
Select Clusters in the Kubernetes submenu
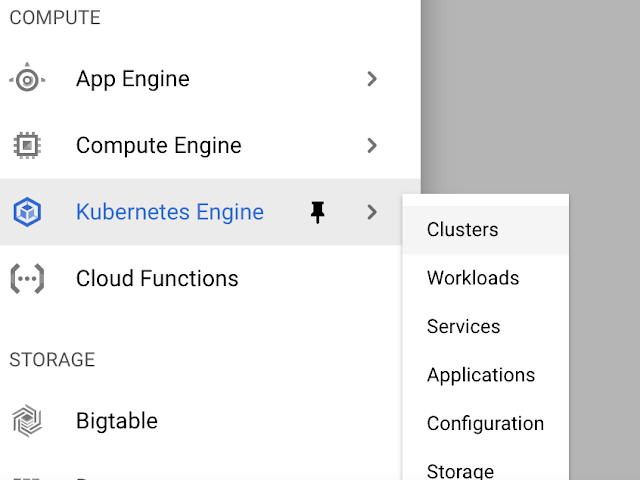pos(485,230)
